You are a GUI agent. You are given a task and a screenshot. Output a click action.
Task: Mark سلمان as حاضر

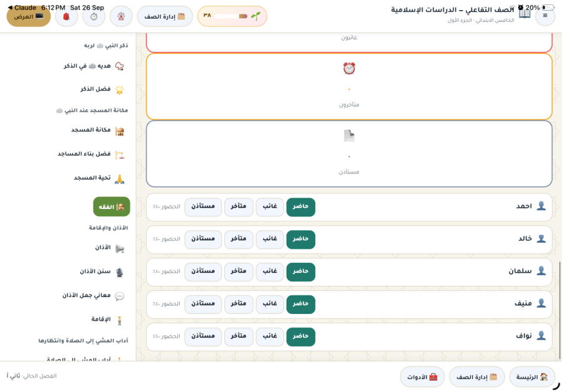(x=301, y=272)
